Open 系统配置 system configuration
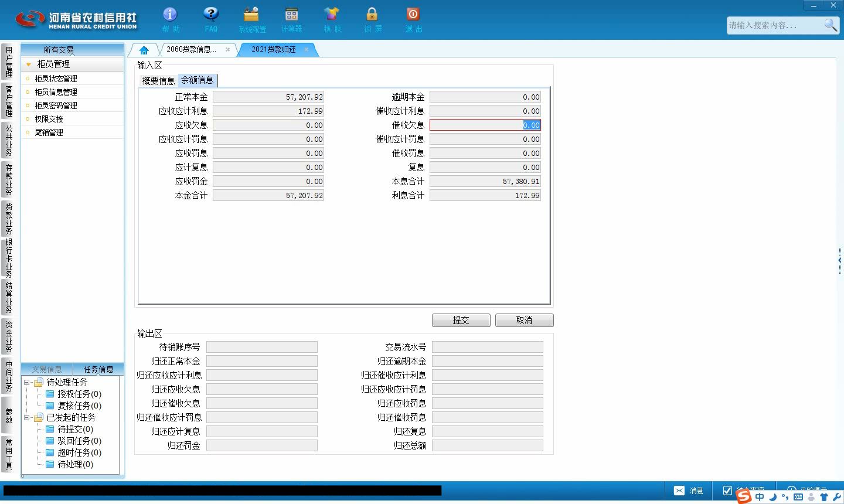The width and height of the screenshot is (844, 504). (x=251, y=14)
